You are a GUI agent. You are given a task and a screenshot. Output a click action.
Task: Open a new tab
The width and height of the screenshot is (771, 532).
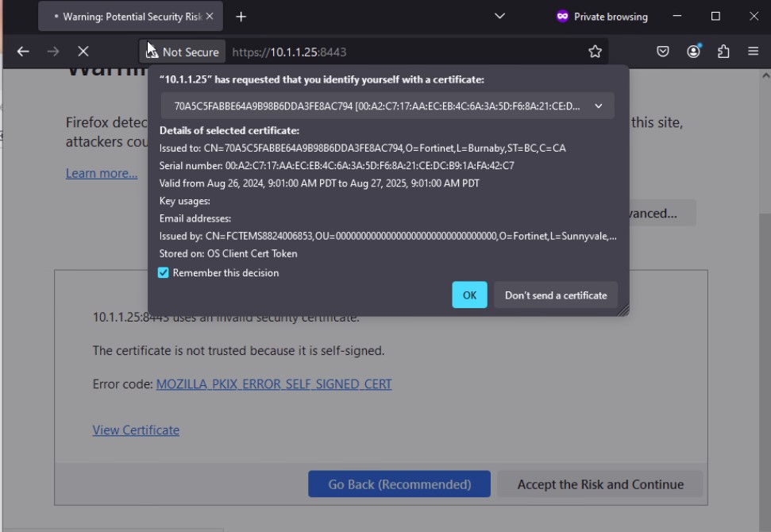click(241, 17)
